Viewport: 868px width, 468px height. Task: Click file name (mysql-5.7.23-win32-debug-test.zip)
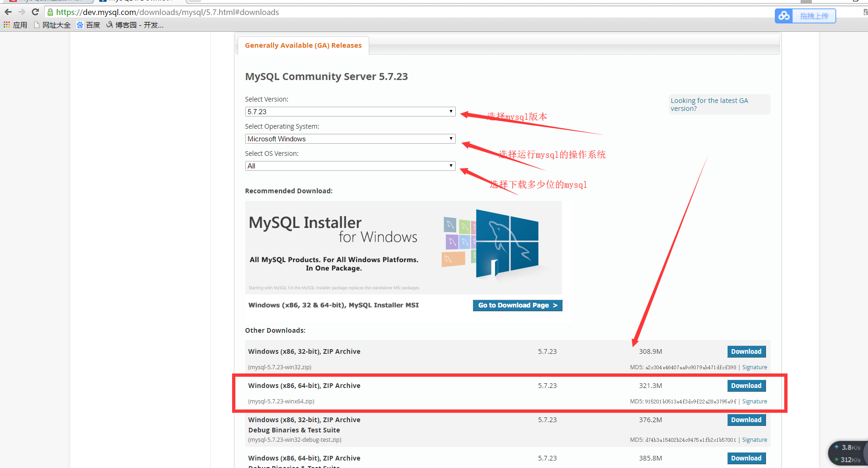click(295, 440)
